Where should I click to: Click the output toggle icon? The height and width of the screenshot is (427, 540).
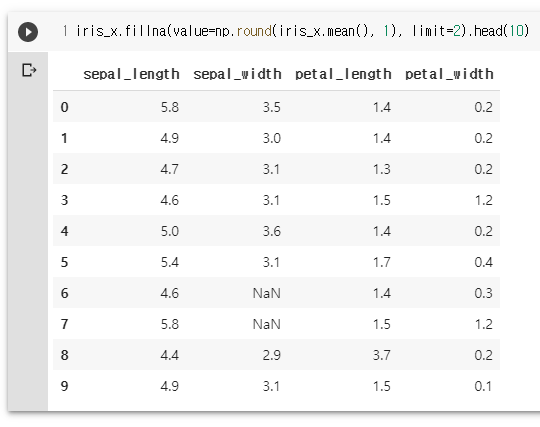29,70
